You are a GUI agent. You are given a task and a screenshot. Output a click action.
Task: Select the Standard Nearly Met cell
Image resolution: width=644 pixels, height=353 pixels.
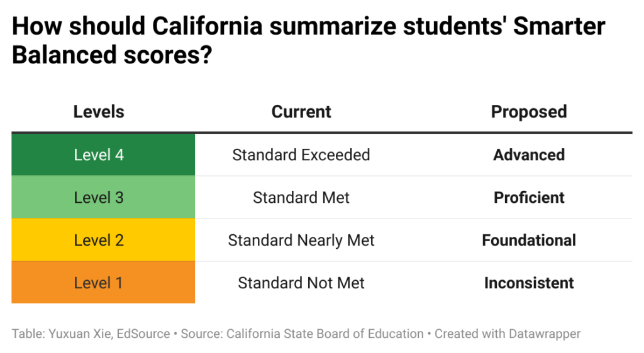coord(301,240)
